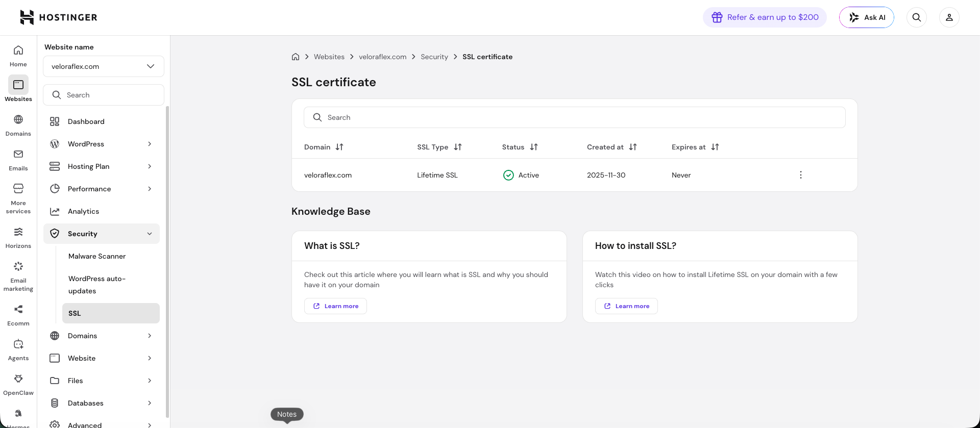The height and width of the screenshot is (428, 980).
Task: Sort the table by Domain column
Action: click(x=324, y=147)
